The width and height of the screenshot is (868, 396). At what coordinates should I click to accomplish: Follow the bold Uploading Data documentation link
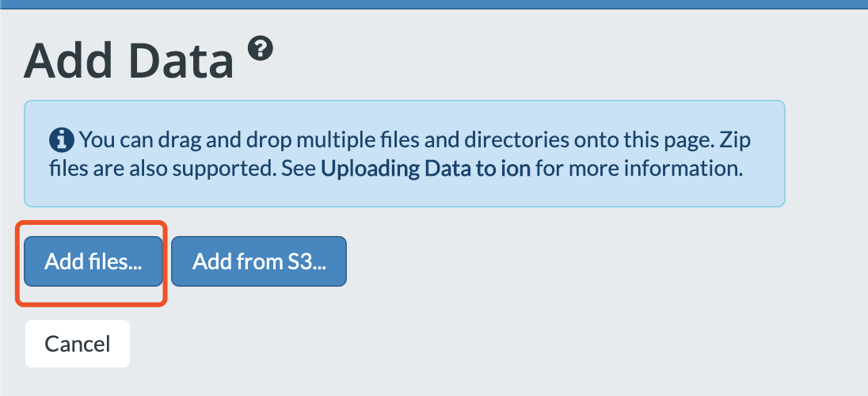tap(426, 169)
